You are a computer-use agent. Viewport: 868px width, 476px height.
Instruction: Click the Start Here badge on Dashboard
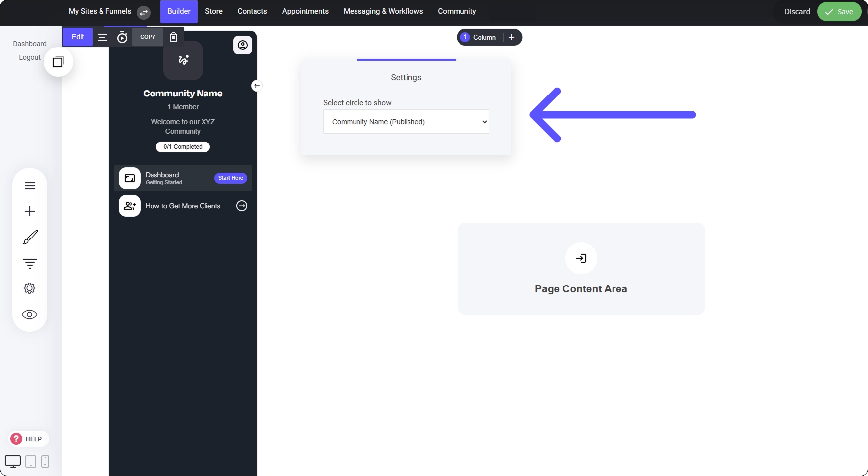pos(231,178)
